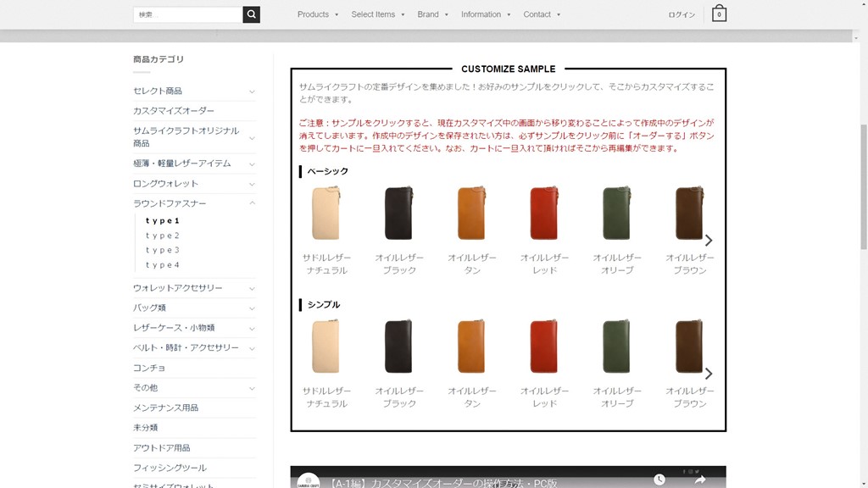Expand the セレクト商品 category
868x488 pixels.
(252, 91)
